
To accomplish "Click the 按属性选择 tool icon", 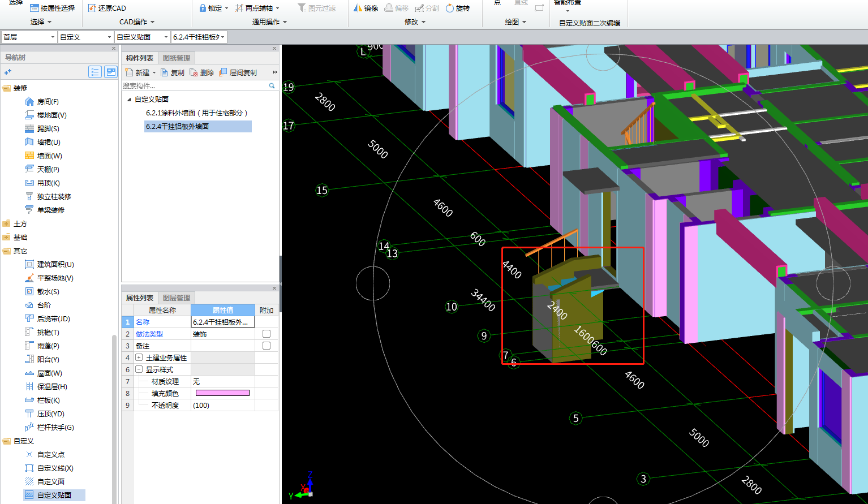I will point(34,8).
